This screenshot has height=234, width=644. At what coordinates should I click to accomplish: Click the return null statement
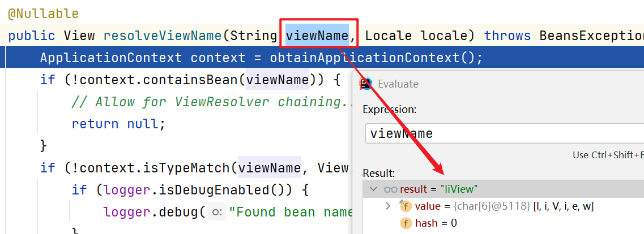pos(118,124)
